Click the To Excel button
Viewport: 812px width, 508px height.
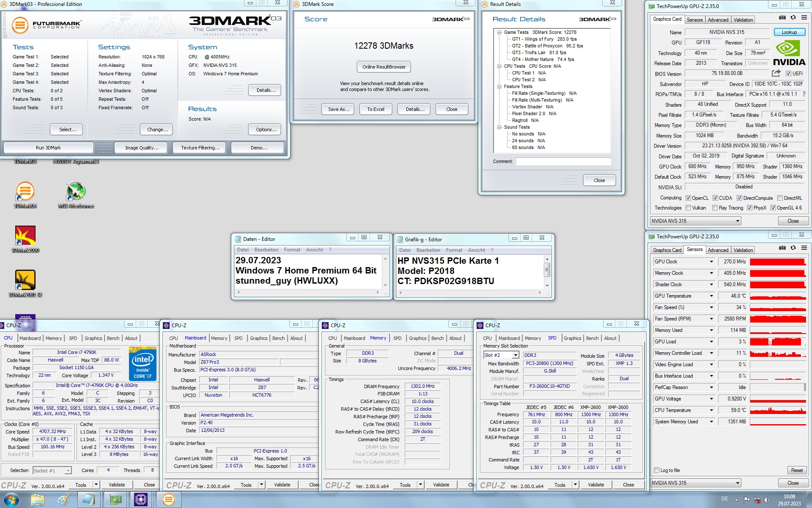coord(376,109)
